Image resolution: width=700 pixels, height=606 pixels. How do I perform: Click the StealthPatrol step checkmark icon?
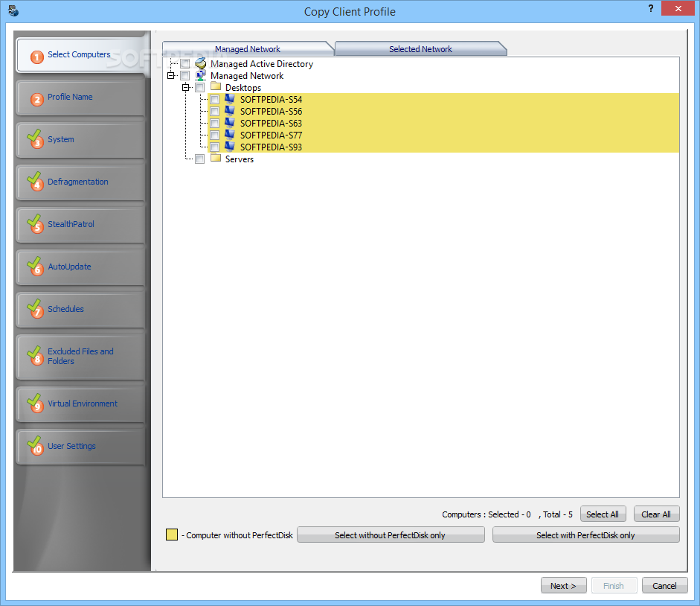pyautogui.click(x=35, y=224)
